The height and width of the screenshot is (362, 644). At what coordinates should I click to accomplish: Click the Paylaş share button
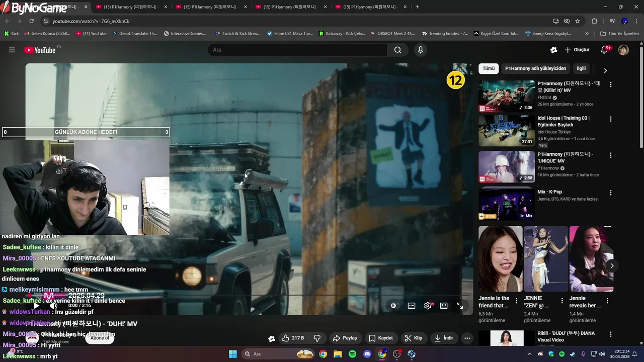345,338
